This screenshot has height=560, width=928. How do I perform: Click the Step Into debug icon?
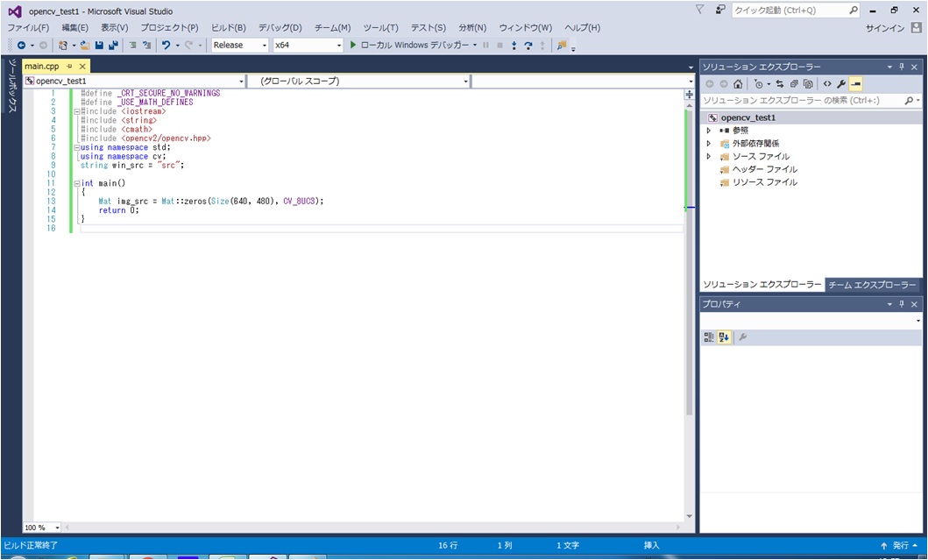[514, 45]
